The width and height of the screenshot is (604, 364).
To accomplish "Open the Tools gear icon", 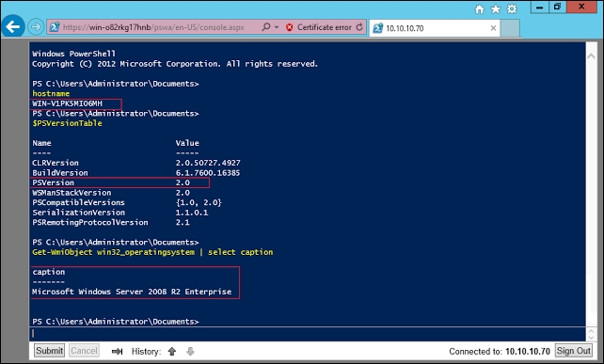I will tap(512, 8).
